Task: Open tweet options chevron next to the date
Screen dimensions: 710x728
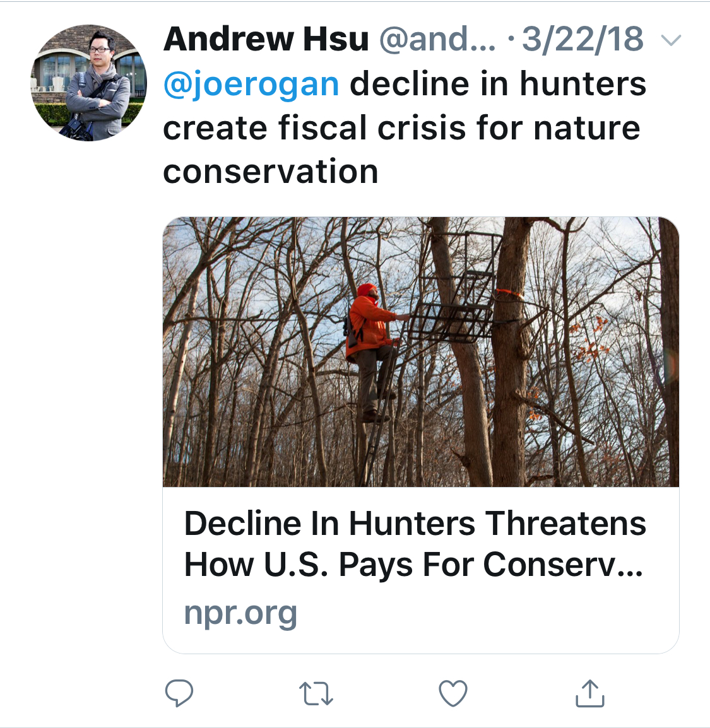Action: click(x=670, y=41)
